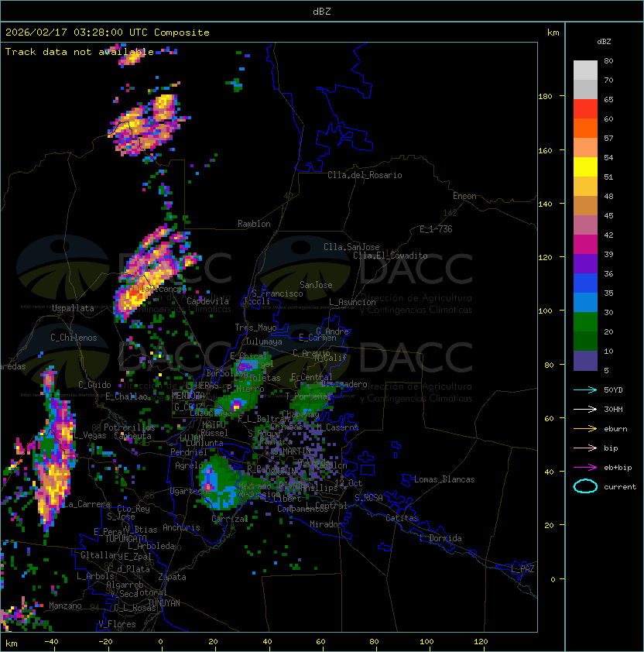Click the Perdriel place label
The image size is (644, 652).
coord(189,452)
